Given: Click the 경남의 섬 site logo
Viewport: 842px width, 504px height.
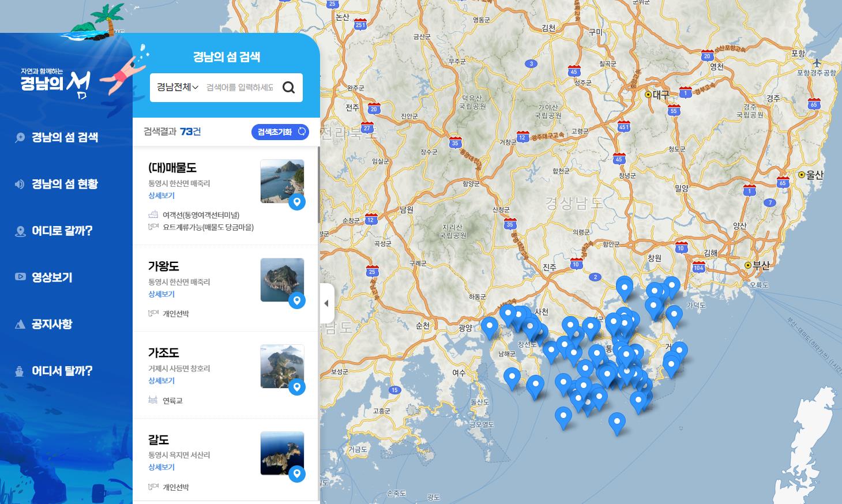Looking at the screenshot, I should click(55, 82).
